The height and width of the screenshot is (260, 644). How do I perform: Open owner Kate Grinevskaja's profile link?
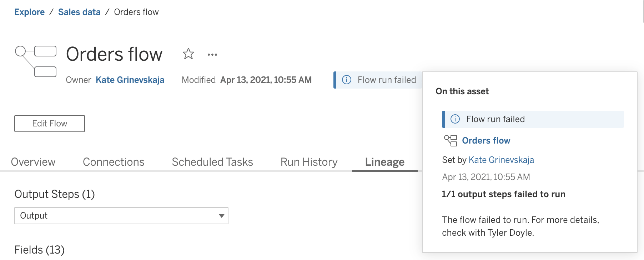130,80
